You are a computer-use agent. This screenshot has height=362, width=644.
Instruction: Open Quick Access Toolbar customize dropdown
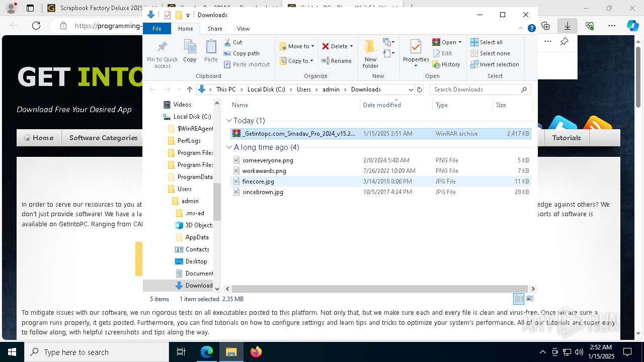tap(188, 15)
